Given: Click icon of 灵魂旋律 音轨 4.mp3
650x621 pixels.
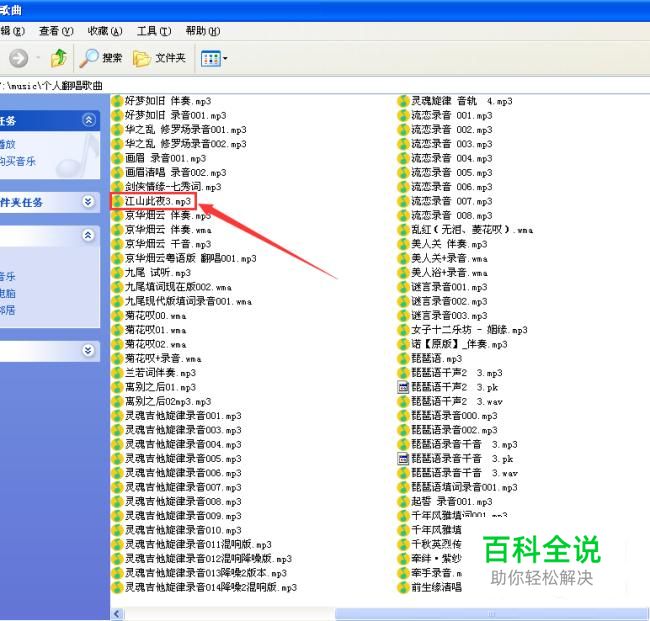Looking at the screenshot, I should [x=404, y=101].
